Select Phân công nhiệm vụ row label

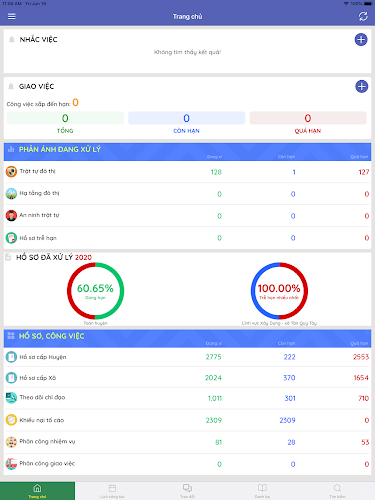[x=47, y=442]
